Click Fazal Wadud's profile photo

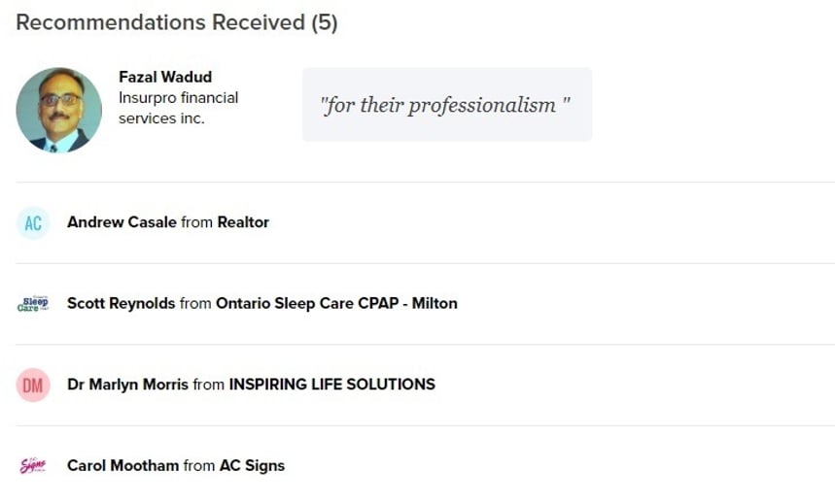click(59, 110)
